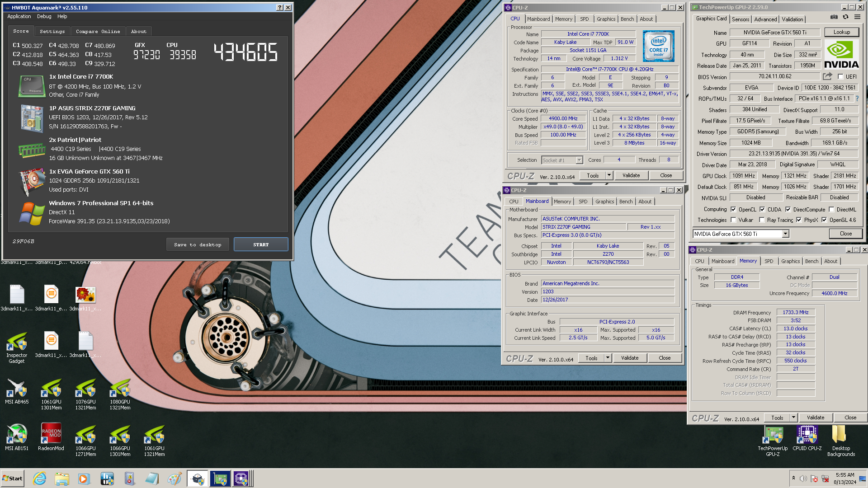Click the Intel Core i7 logo in CPU-Z
The image size is (868, 488).
[x=658, y=46]
